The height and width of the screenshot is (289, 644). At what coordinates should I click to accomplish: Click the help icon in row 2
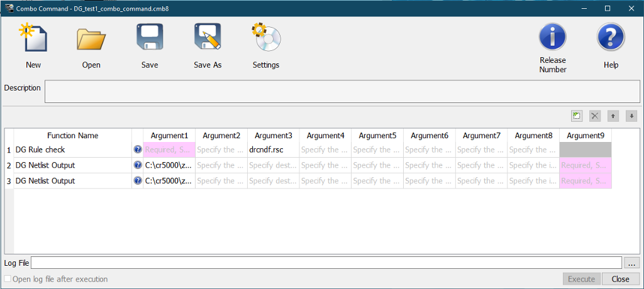pyautogui.click(x=138, y=165)
